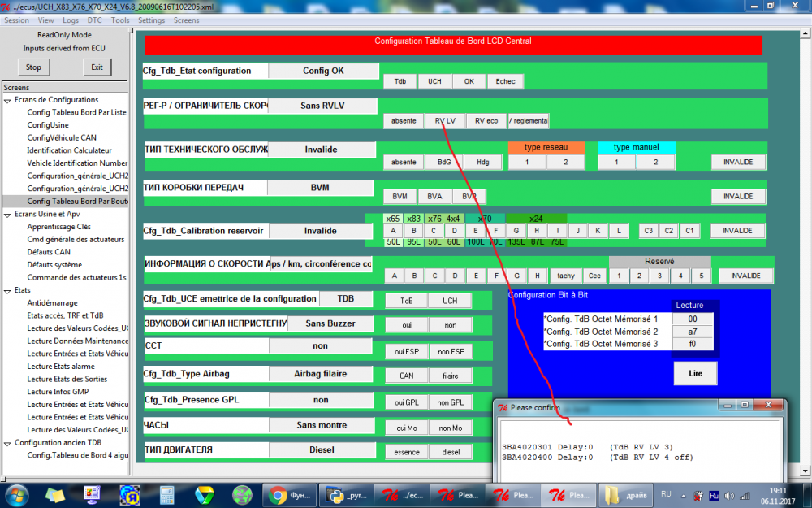Open the Calculator from the taskbar
The width and height of the screenshot is (812, 508).
(x=166, y=495)
